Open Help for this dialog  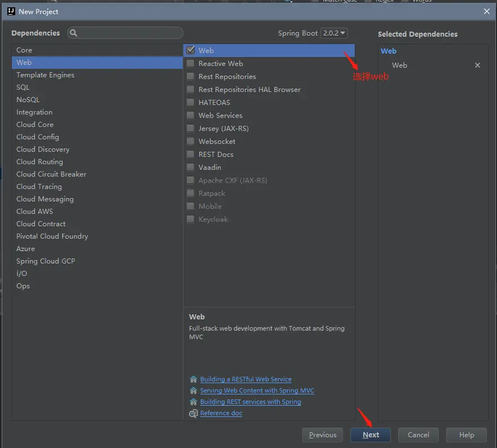(466, 434)
